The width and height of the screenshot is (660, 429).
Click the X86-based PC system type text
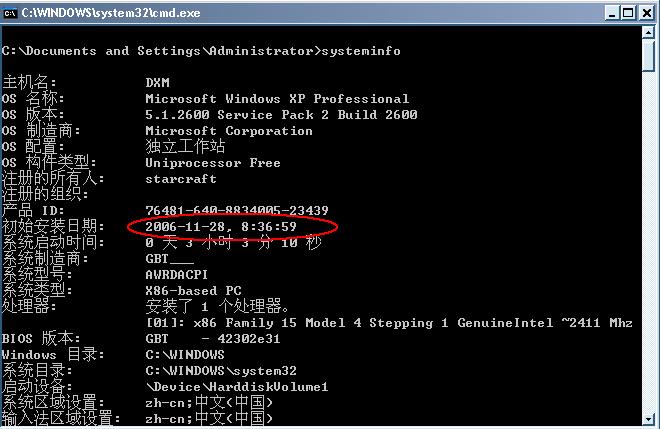pyautogui.click(x=193, y=290)
